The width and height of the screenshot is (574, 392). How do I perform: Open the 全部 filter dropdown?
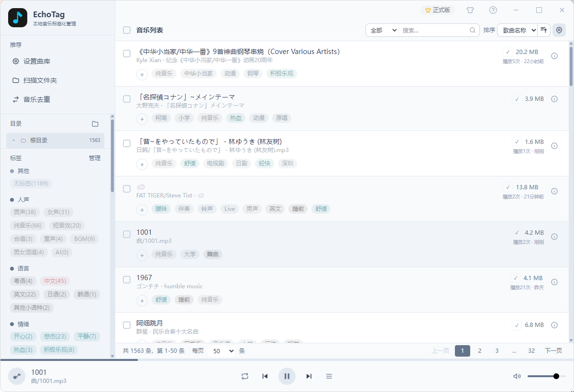point(382,30)
